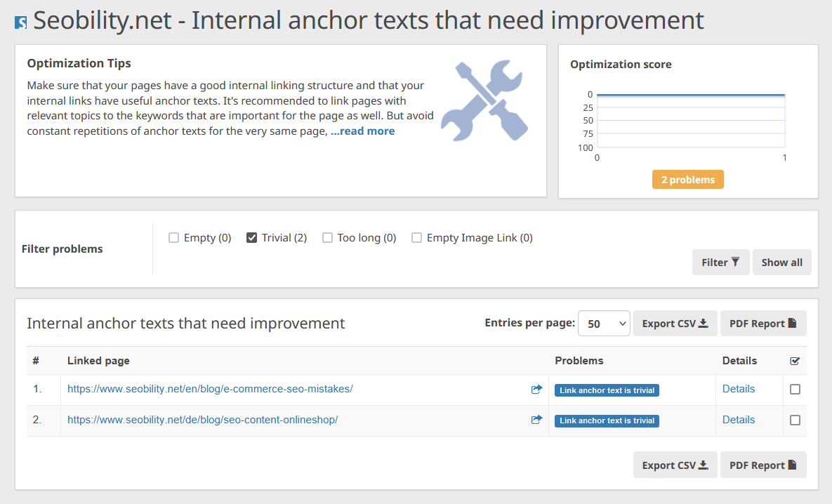832x504 pixels.
Task: Open external link for e-commerce-seo-mistakes page
Action: click(537, 389)
